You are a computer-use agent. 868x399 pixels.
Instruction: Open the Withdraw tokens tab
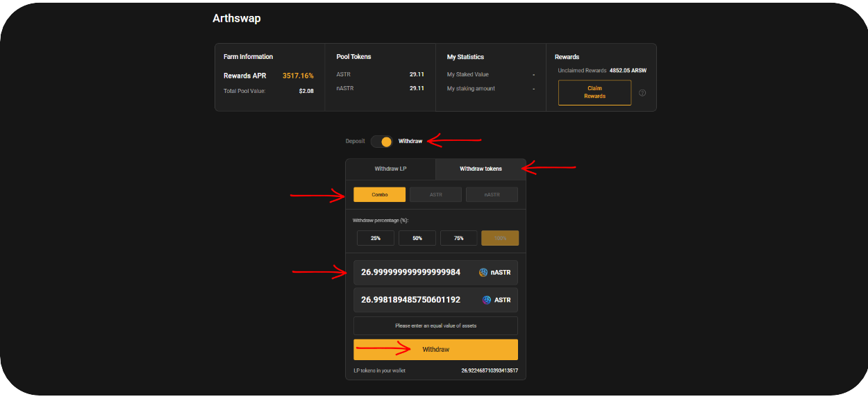click(x=481, y=169)
